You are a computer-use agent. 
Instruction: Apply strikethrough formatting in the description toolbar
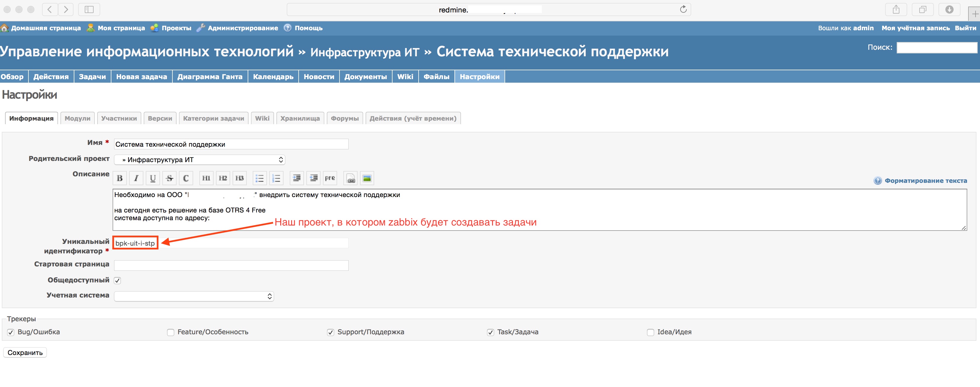(169, 178)
